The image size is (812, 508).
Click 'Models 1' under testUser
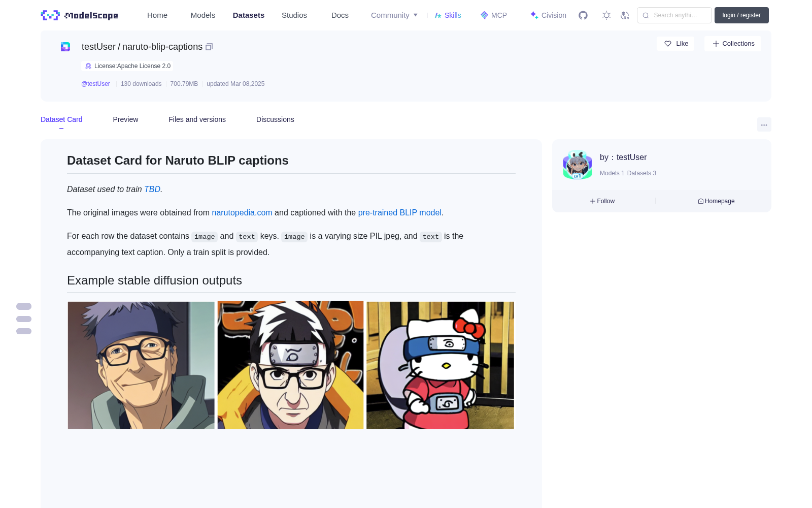click(612, 173)
